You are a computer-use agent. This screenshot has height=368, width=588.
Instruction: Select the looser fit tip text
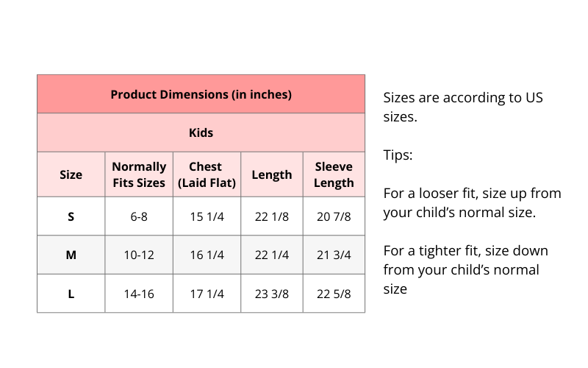[x=472, y=203]
